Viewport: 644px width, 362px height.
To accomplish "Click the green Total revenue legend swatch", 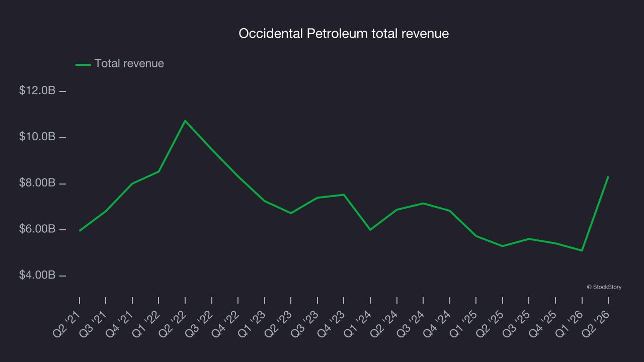I will coord(83,64).
